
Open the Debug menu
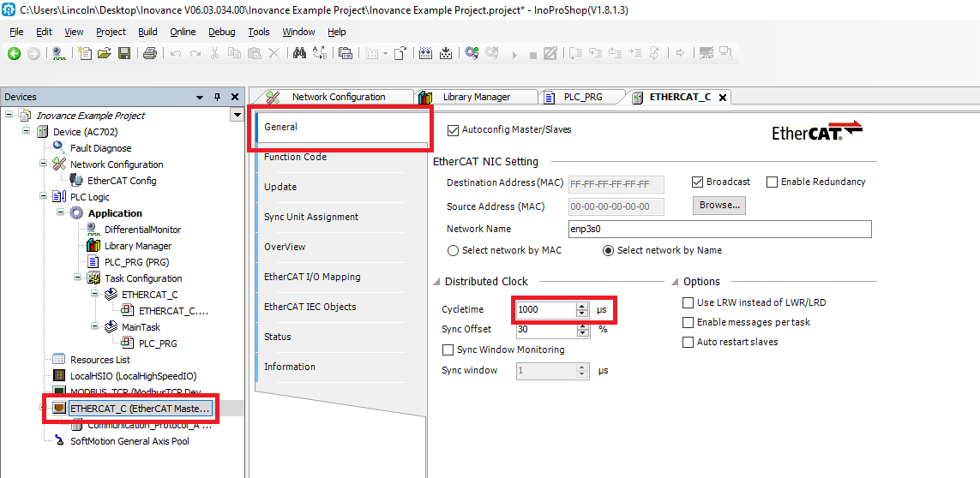point(221,32)
